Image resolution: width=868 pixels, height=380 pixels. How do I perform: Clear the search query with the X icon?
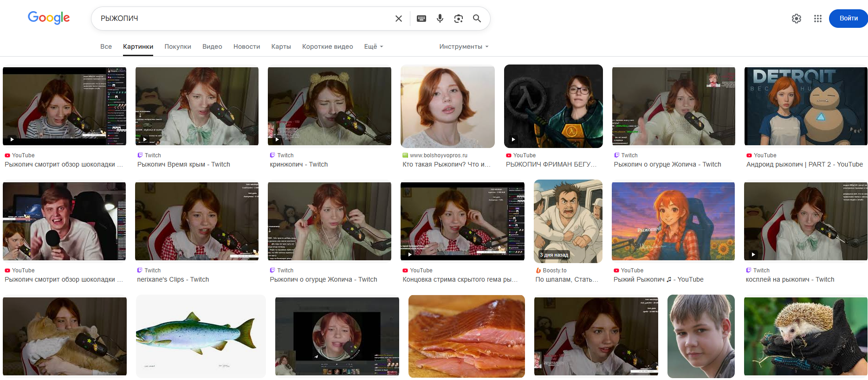point(399,19)
